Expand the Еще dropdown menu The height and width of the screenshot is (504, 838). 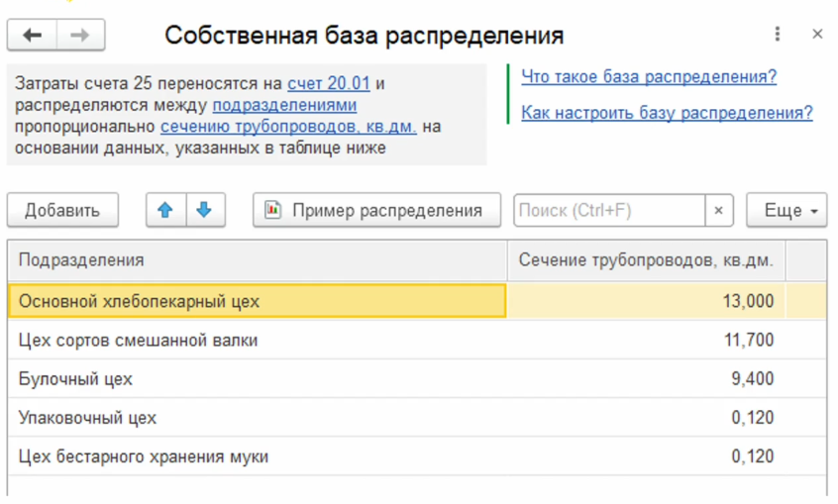coord(786,210)
